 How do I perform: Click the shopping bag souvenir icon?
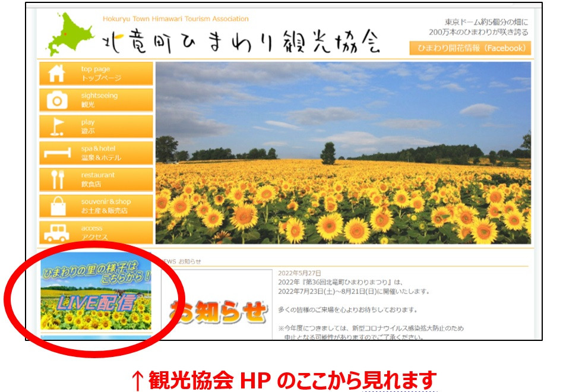point(58,206)
